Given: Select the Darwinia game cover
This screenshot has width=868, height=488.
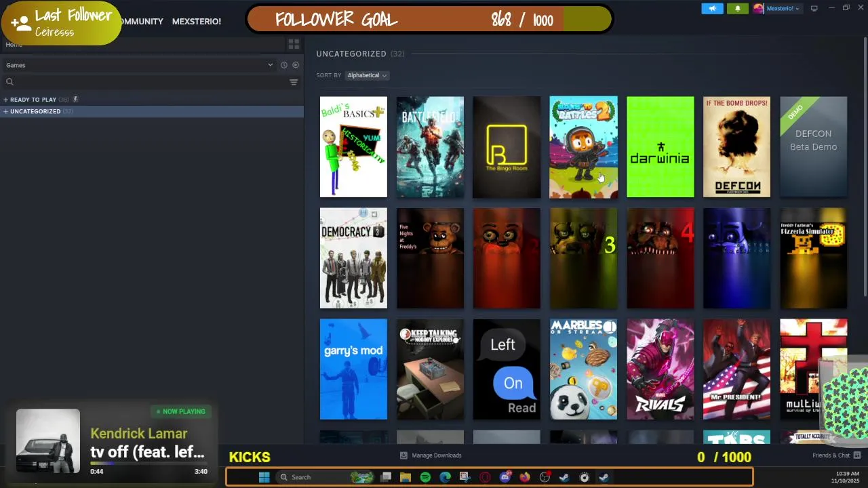Looking at the screenshot, I should (660, 147).
